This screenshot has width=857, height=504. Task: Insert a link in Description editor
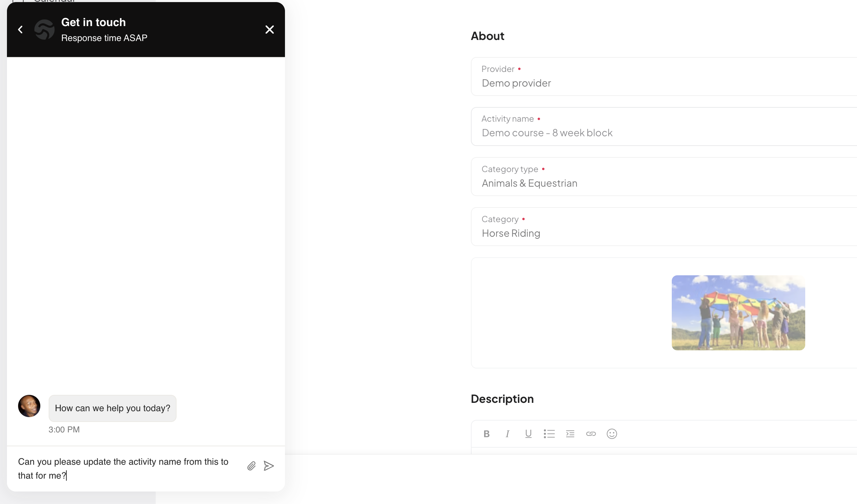(x=591, y=434)
